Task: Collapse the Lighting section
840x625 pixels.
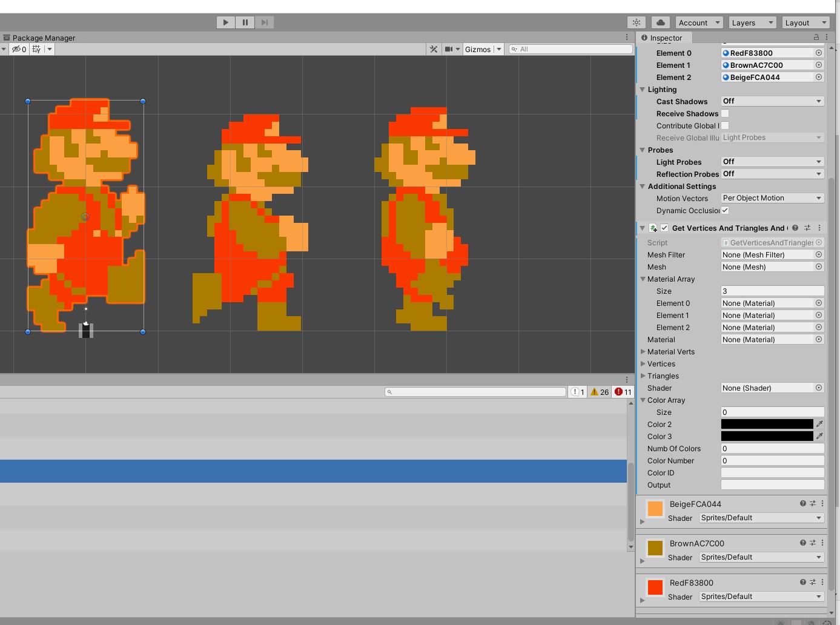Action: coord(643,90)
